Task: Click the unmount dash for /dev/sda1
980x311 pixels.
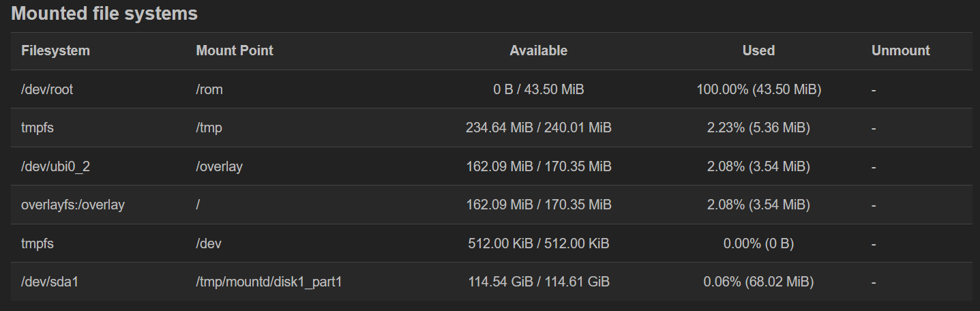Action: pos(874,282)
